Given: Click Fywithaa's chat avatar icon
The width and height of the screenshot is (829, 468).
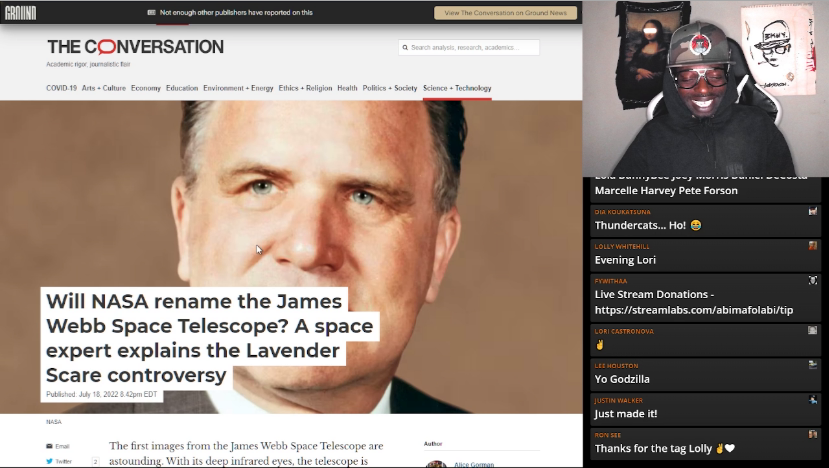Looking at the screenshot, I should (813, 280).
